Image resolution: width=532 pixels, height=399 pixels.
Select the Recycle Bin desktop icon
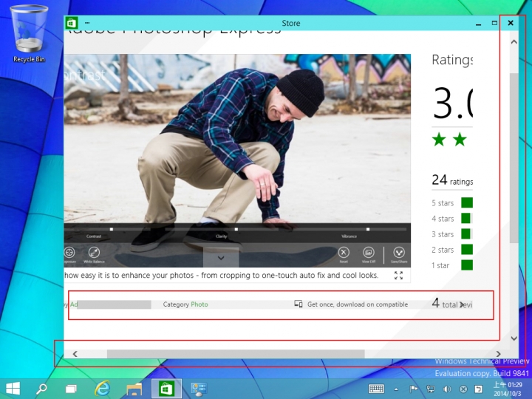click(29, 34)
